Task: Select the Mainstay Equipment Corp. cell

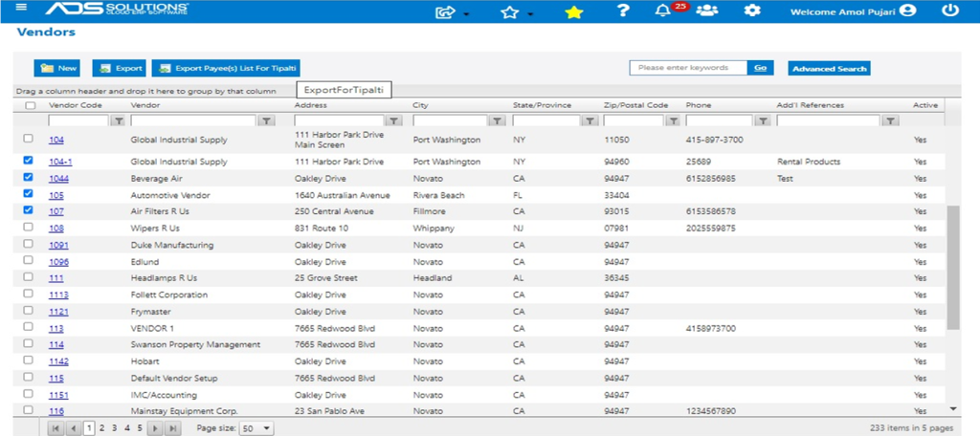Action: (x=185, y=411)
